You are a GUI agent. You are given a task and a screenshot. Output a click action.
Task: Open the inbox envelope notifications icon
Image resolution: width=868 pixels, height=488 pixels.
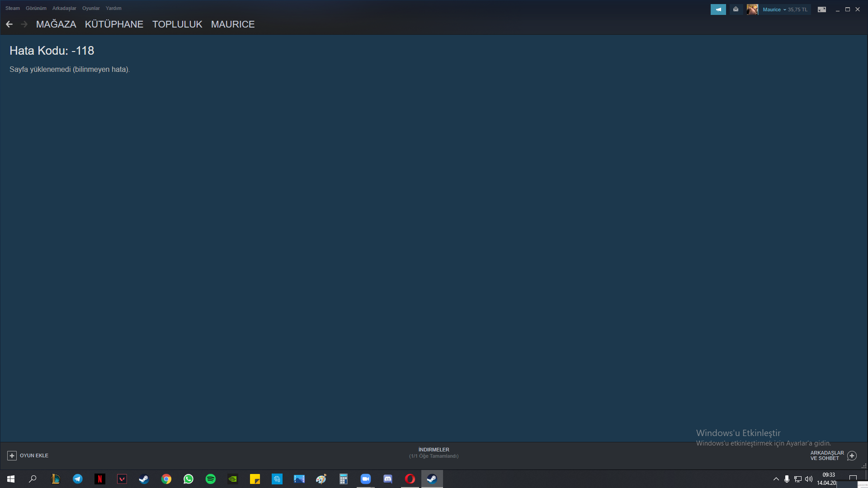(736, 9)
